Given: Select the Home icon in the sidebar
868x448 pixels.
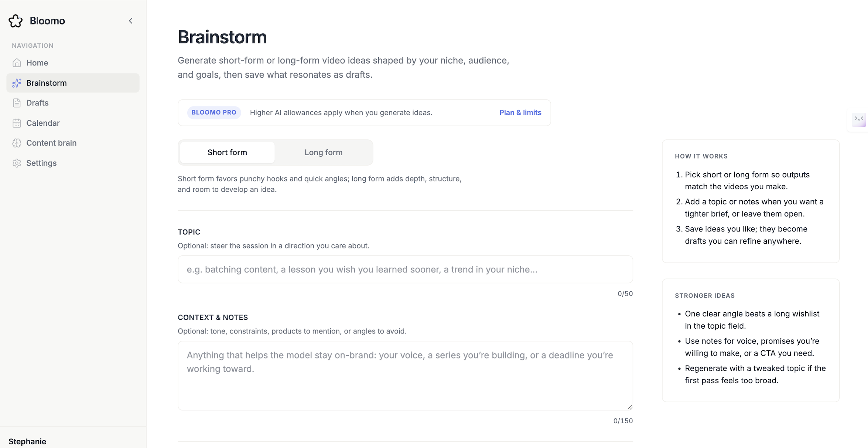Looking at the screenshot, I should click(17, 63).
